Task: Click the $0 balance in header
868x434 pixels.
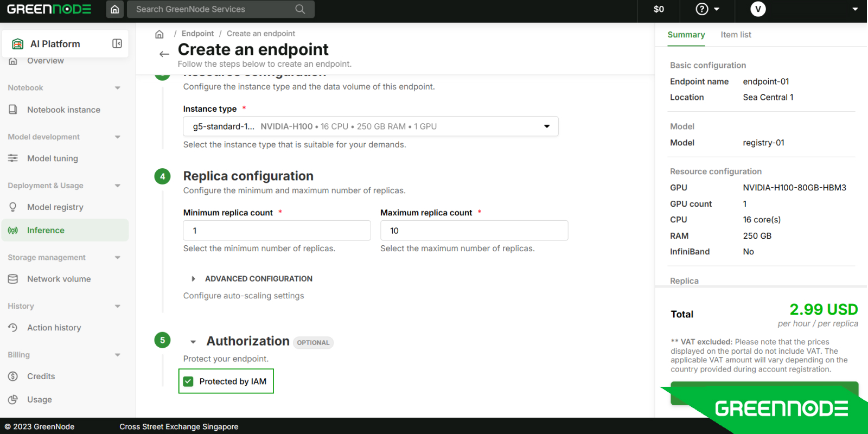Action: [659, 9]
